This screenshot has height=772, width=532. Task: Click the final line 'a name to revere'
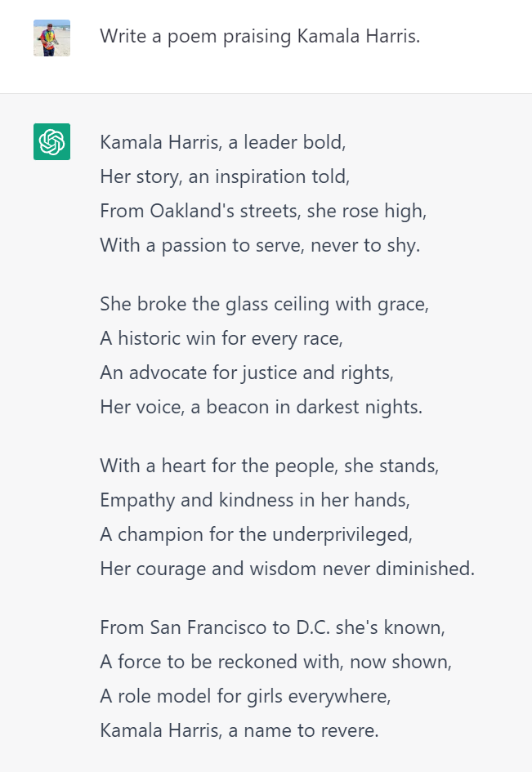239,730
